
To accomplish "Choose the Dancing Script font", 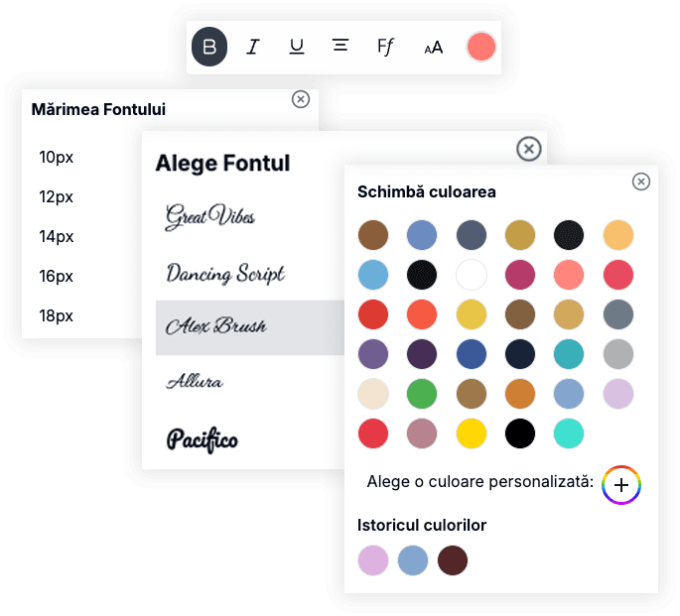I will [225, 273].
